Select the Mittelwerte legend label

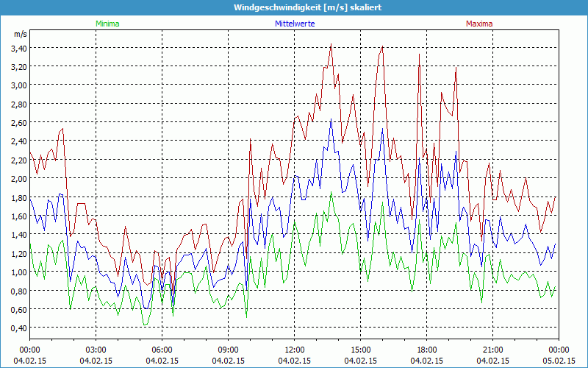pos(295,24)
